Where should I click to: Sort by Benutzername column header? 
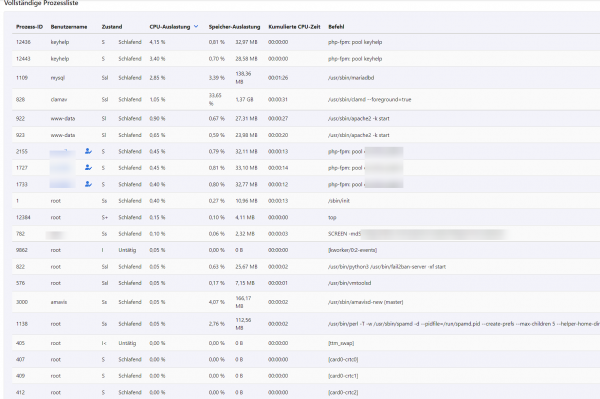pyautogui.click(x=69, y=27)
